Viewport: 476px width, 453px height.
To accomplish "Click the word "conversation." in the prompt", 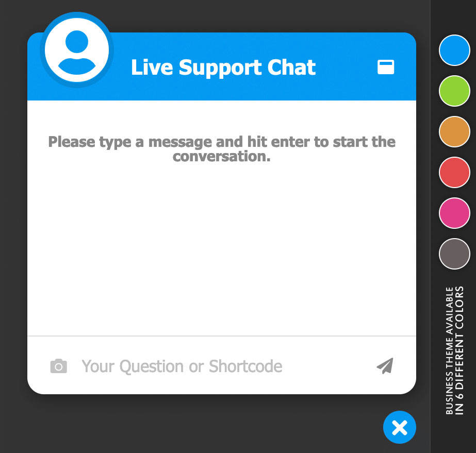I will click(x=222, y=157).
